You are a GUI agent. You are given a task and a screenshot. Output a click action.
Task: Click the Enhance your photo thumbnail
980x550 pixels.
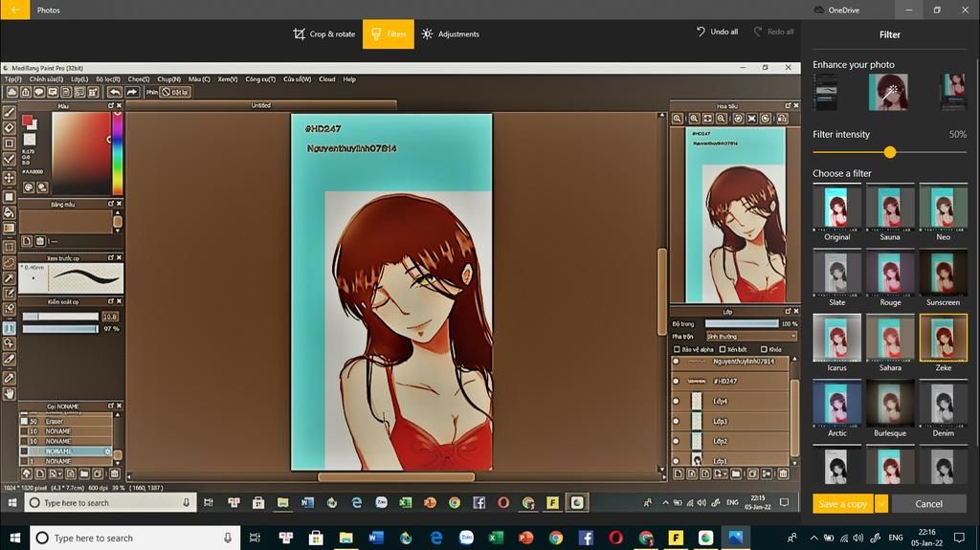click(889, 92)
